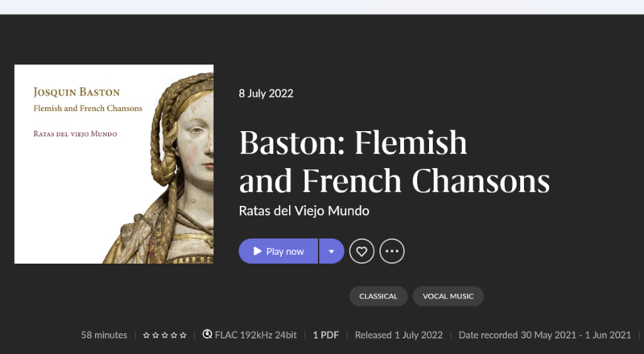The height and width of the screenshot is (354, 644).
Task: Rate the album five stars
Action: pos(184,335)
